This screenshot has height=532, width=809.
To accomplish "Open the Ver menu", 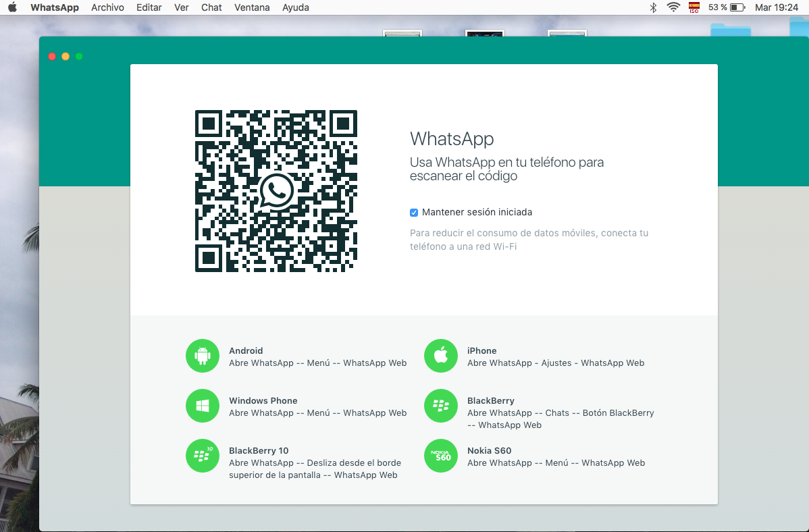I will click(x=181, y=7).
